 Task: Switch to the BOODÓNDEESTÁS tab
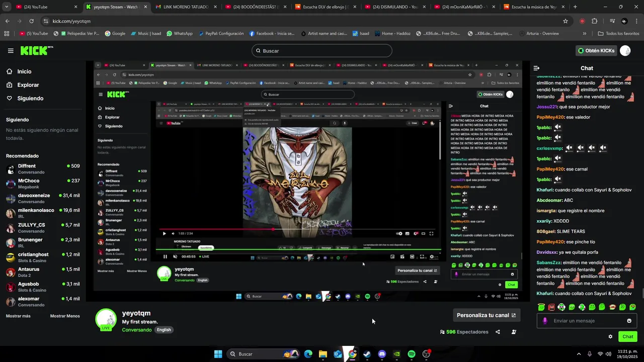(255, 7)
